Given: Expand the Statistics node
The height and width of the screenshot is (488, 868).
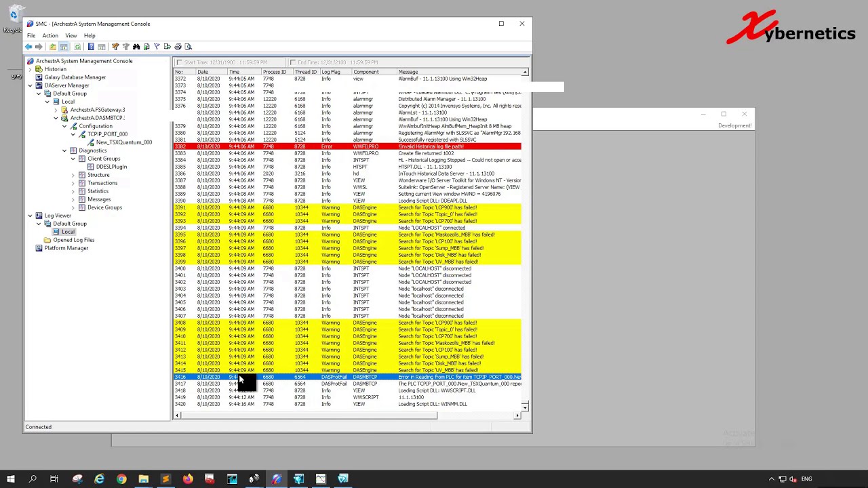Looking at the screenshot, I should tap(73, 191).
